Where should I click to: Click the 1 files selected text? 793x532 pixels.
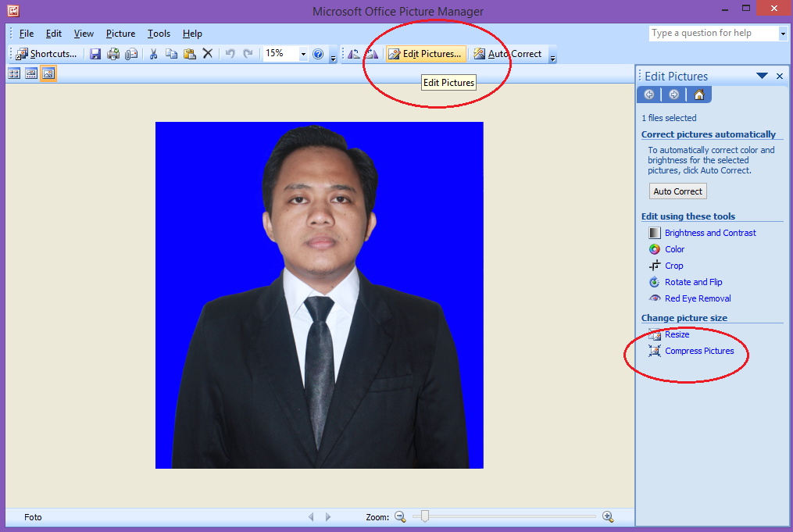pos(669,118)
